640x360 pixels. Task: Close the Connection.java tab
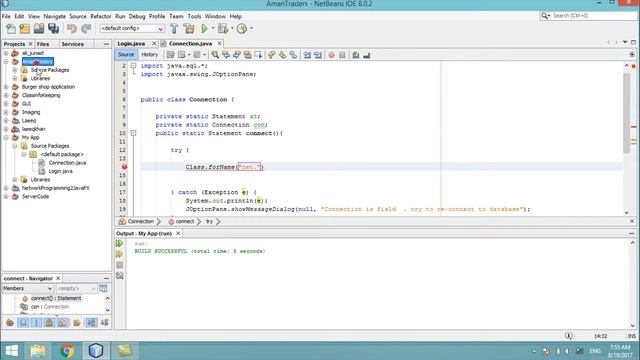[x=219, y=44]
